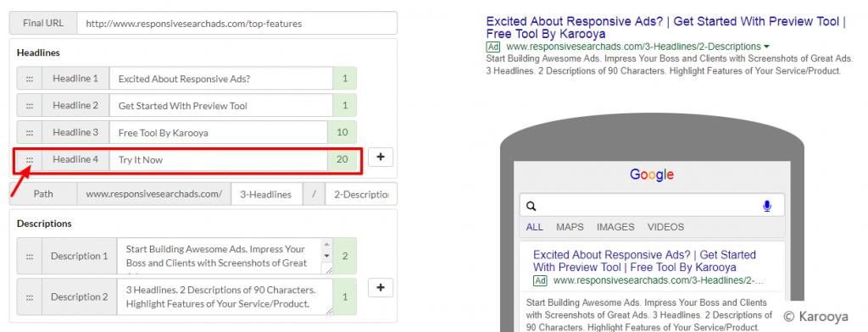Click the magnifier icon in the Google search bar
The width and height of the screenshot is (868, 332).
(531, 207)
